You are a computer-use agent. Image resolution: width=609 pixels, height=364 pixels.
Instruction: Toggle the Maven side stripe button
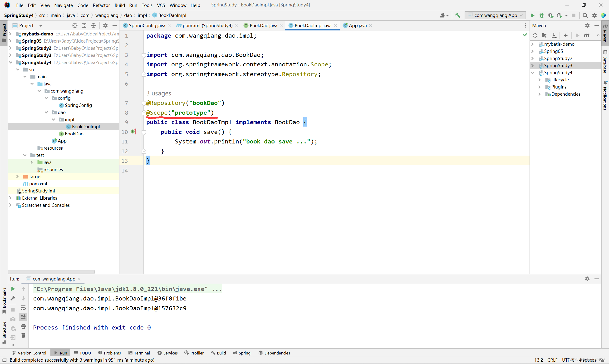605,33
